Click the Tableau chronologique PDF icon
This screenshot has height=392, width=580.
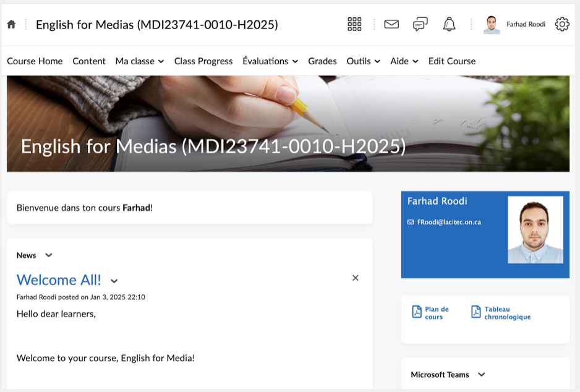[x=476, y=312]
